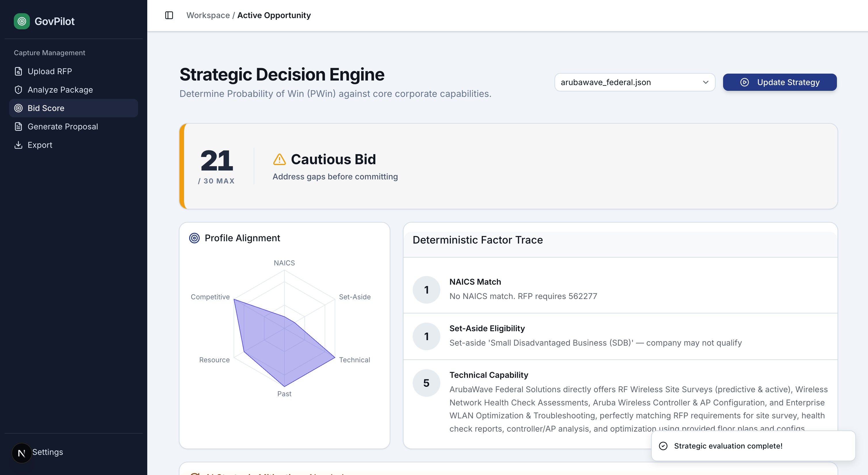Expand the profile selector chevron arrow
The width and height of the screenshot is (868, 475).
tap(706, 82)
